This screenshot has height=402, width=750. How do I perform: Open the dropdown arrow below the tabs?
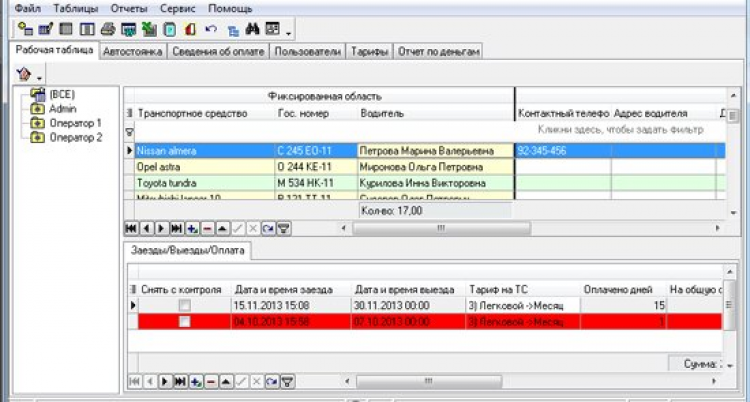pyautogui.click(x=39, y=77)
